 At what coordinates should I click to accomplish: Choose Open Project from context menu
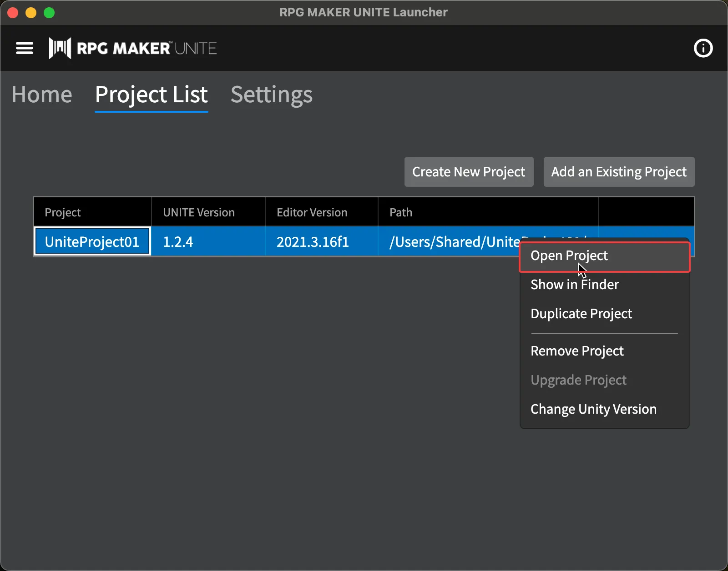[569, 256]
